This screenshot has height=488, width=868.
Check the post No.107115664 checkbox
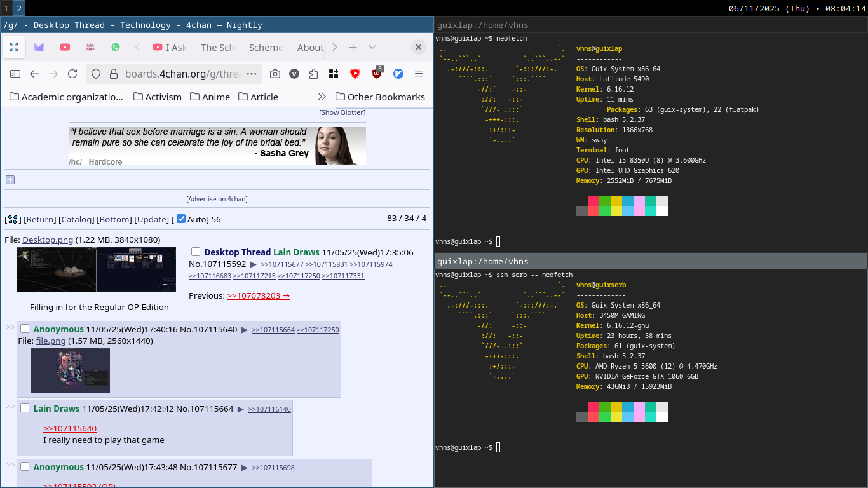point(25,408)
